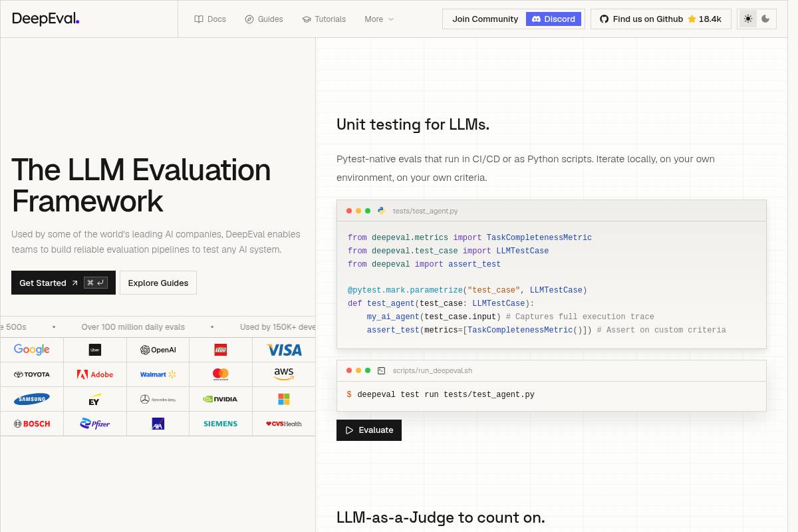798x532 pixels.
Task: Click the "LLM-as-a-Judge to count on." heading
Action: (441, 517)
